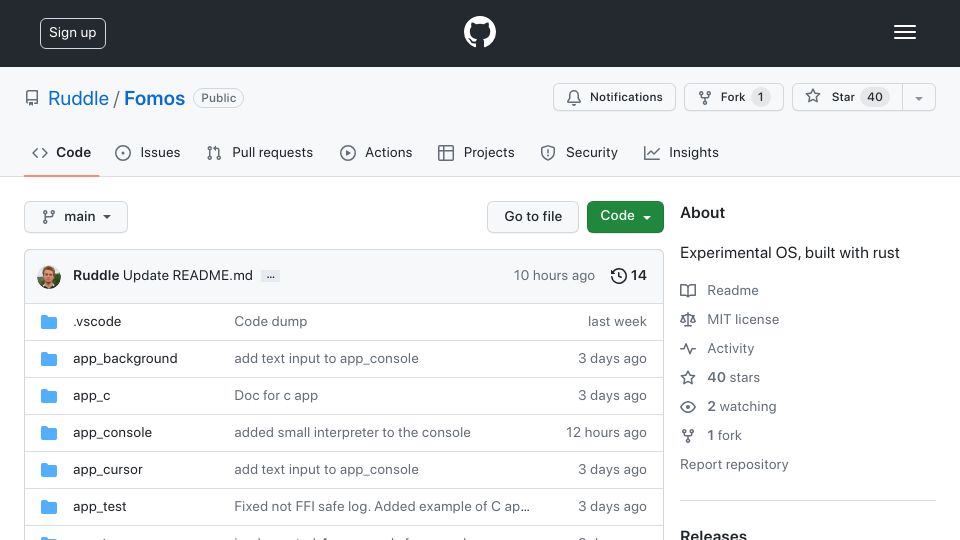
Task: Expand the main branch selector
Action: [76, 217]
